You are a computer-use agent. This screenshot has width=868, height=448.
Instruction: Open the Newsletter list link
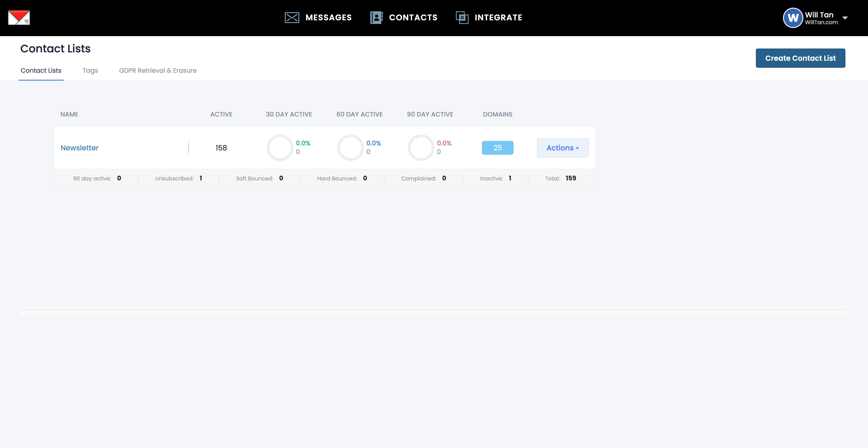80,148
